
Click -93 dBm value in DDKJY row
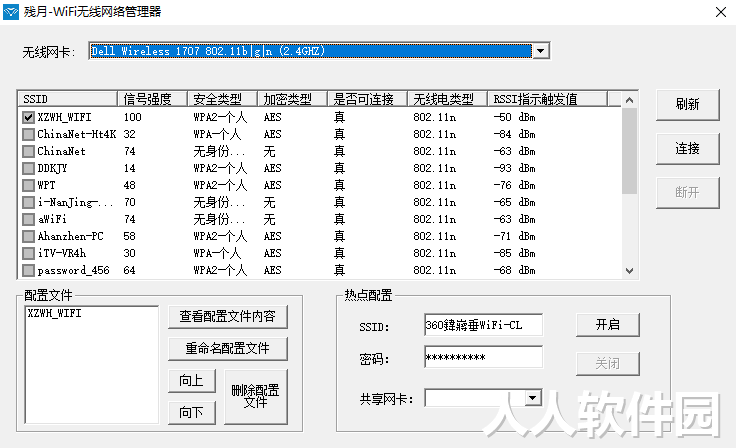click(x=514, y=168)
